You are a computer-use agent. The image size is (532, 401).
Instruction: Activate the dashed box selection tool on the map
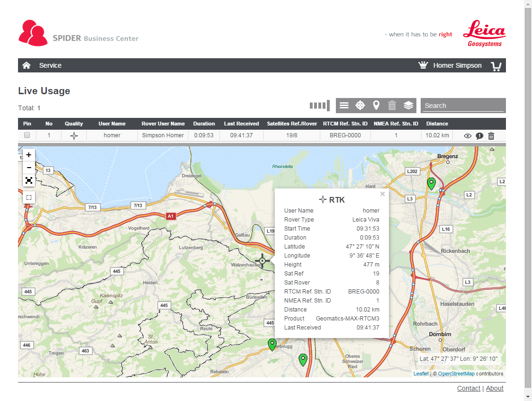(x=29, y=197)
